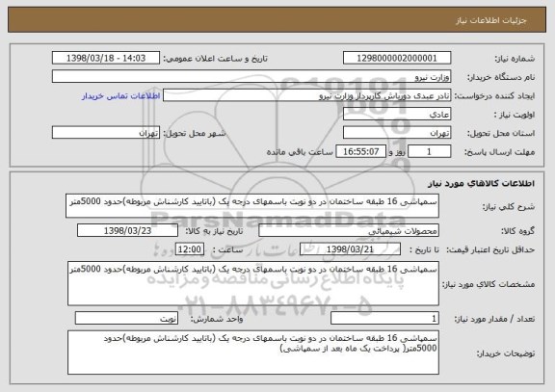Select the goods group field محصولات شیمیائی
This screenshot has width=555, height=392.
click(x=349, y=230)
